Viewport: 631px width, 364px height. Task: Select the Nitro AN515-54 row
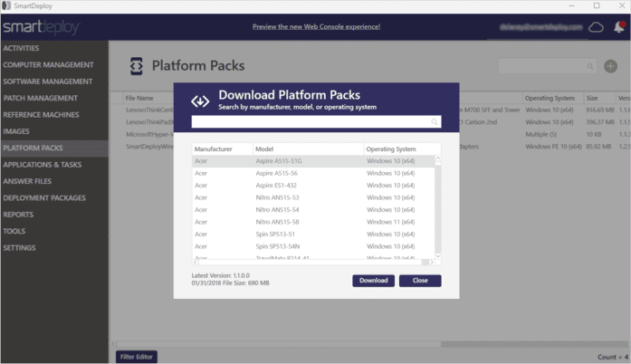pyautogui.click(x=313, y=210)
